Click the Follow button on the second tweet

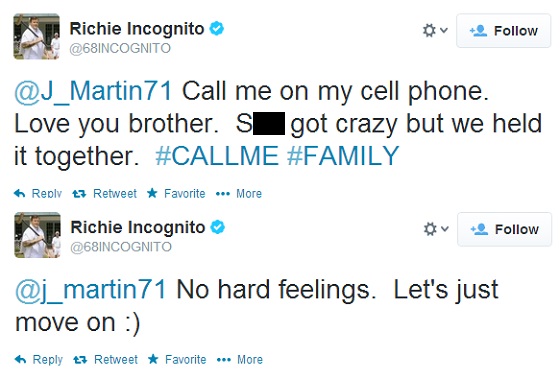505,229
